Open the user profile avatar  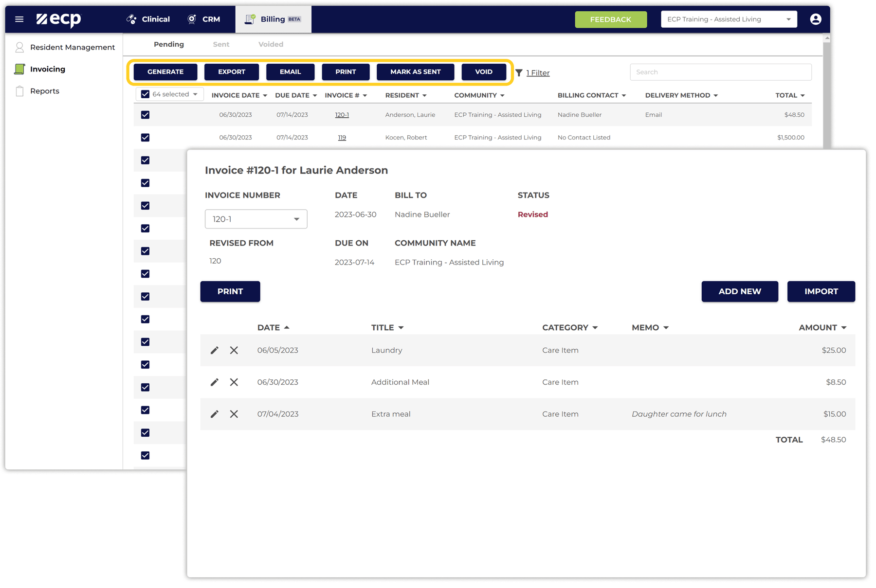pos(816,19)
